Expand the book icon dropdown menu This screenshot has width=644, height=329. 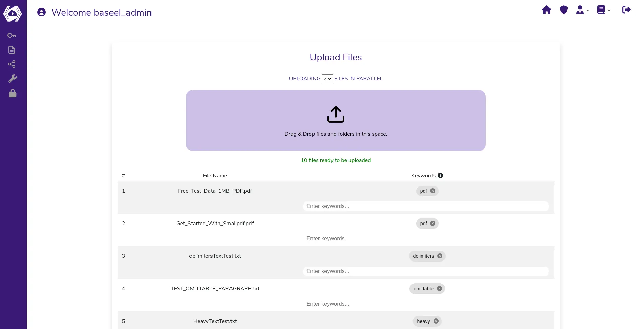[603, 10]
